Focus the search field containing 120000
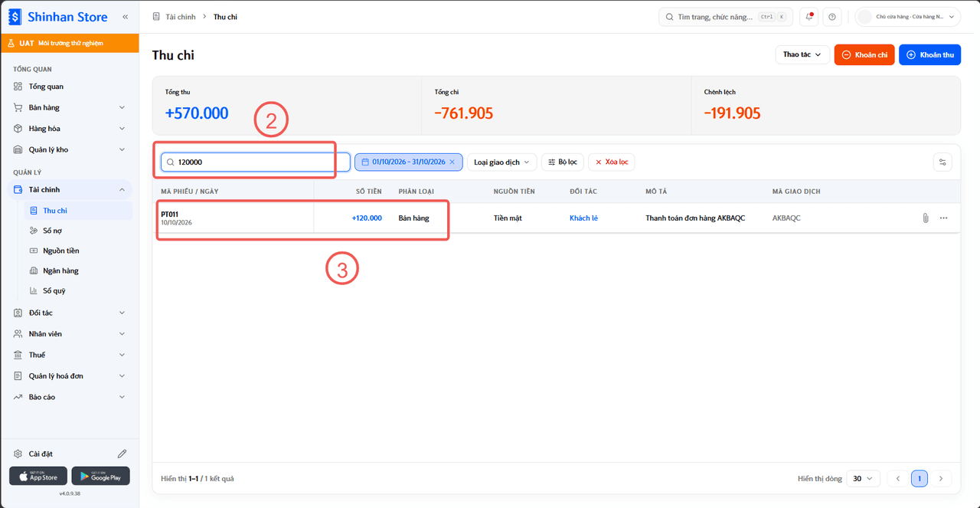980x508 pixels. pyautogui.click(x=255, y=162)
